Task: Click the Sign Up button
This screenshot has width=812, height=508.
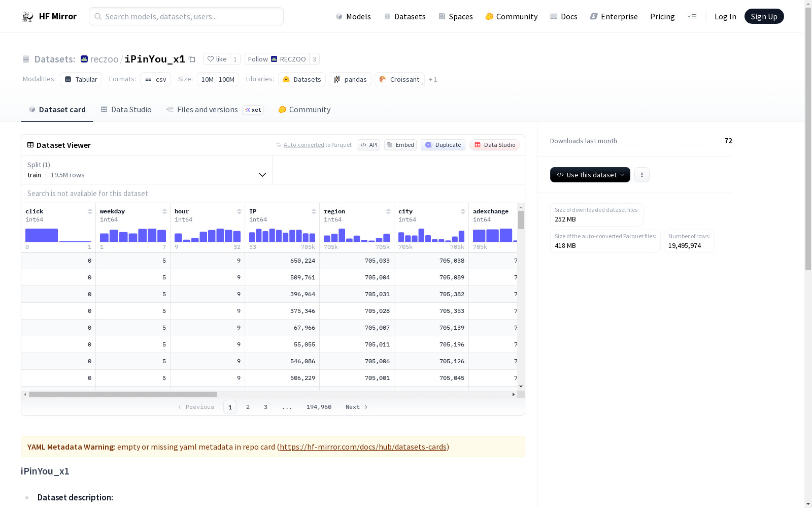Action: tap(764, 16)
